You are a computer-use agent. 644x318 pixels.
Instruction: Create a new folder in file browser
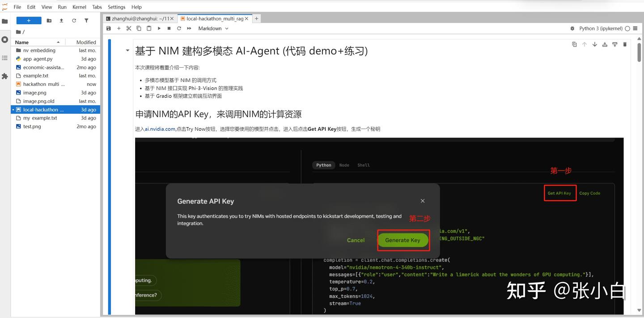tap(49, 21)
